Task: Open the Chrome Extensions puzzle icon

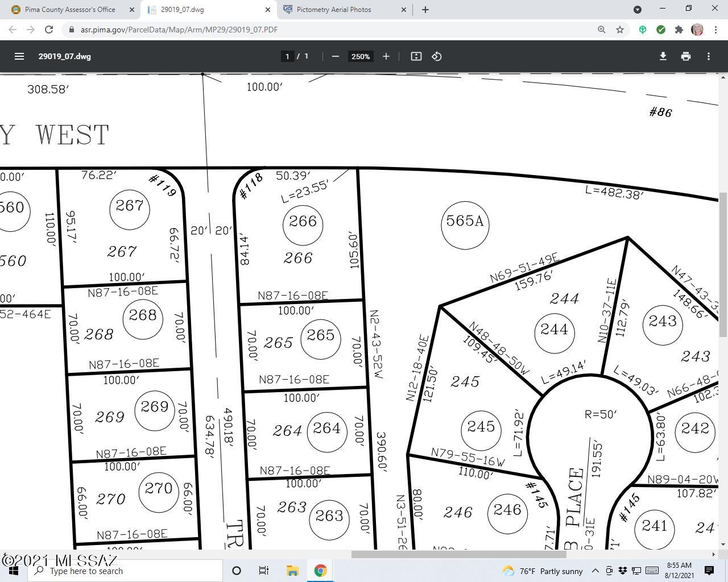Action: [679, 30]
